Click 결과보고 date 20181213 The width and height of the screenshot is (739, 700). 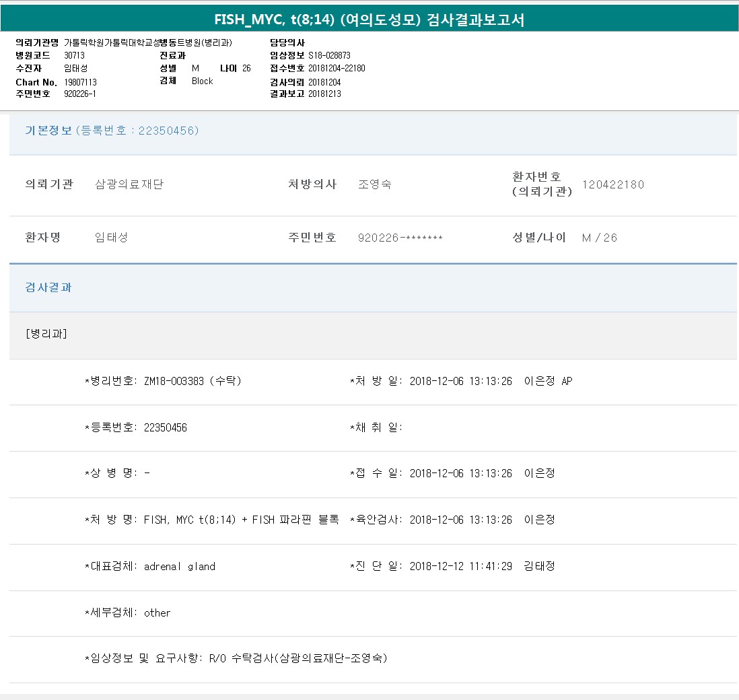click(x=324, y=94)
